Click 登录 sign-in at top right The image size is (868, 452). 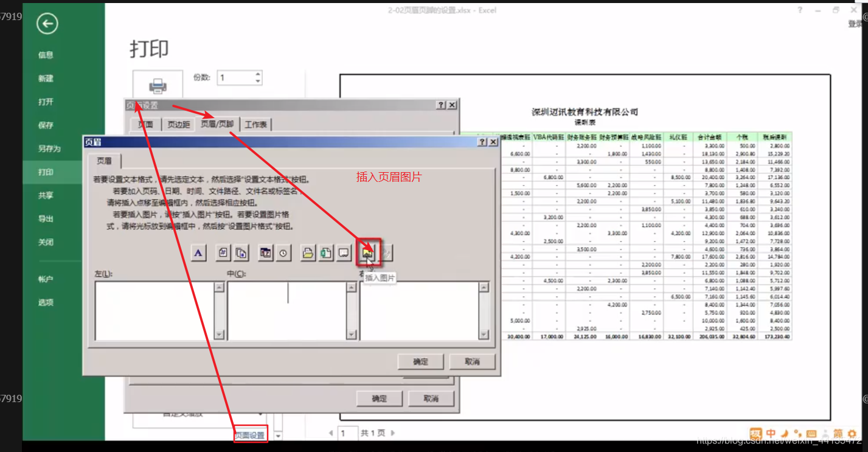pos(856,24)
